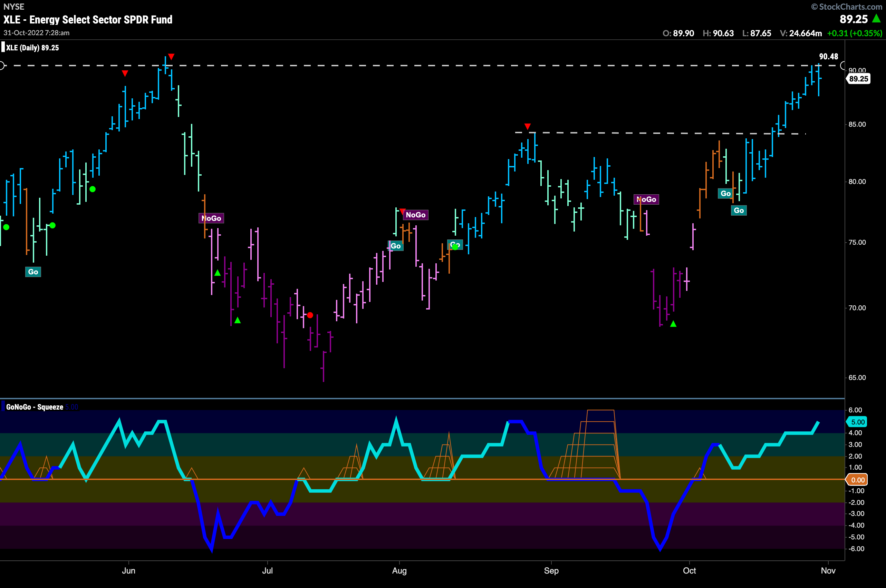Click red triangle beside the August NoGo label
886x588 pixels.
click(x=402, y=211)
